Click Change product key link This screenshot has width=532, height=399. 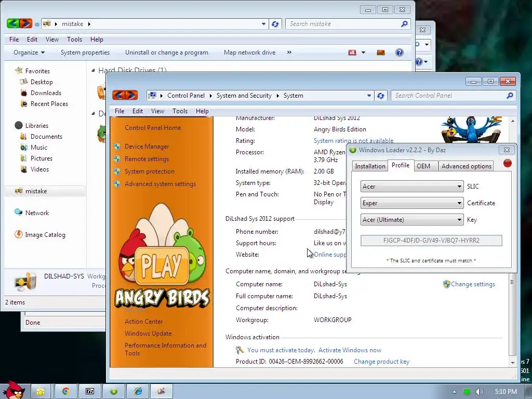pos(381,362)
